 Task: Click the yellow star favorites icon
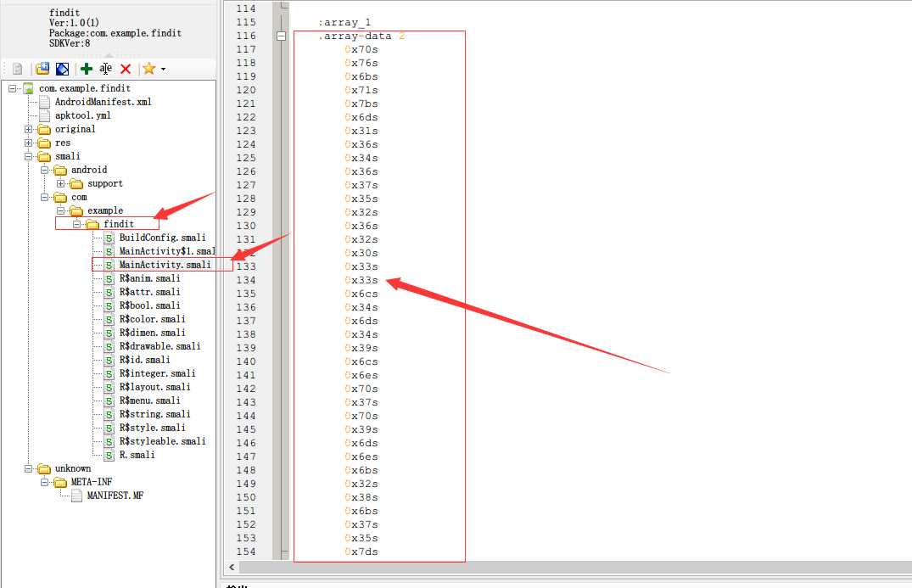point(149,69)
